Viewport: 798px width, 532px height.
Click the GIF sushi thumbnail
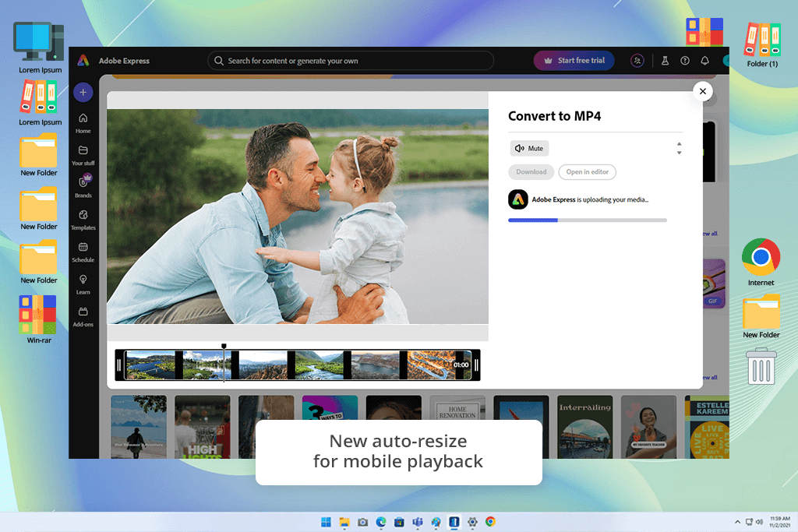tap(714, 284)
